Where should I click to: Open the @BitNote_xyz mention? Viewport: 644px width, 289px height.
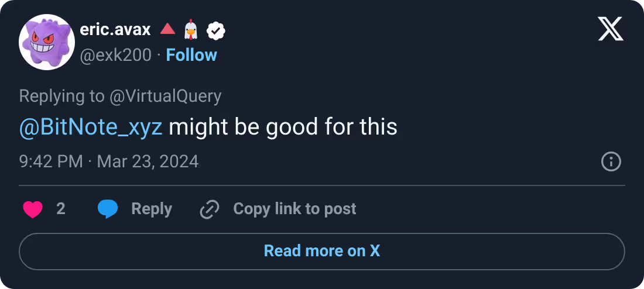coord(91,128)
